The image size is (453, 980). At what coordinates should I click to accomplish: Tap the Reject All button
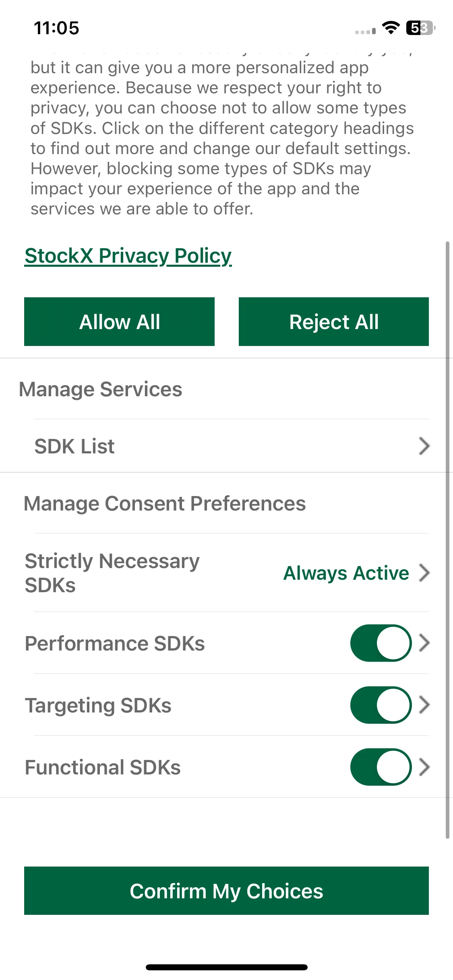click(x=334, y=321)
